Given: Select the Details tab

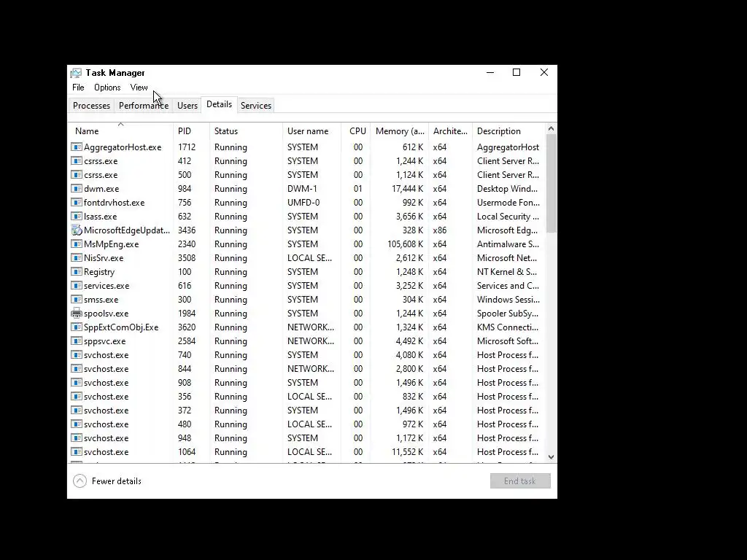Looking at the screenshot, I should [219, 105].
